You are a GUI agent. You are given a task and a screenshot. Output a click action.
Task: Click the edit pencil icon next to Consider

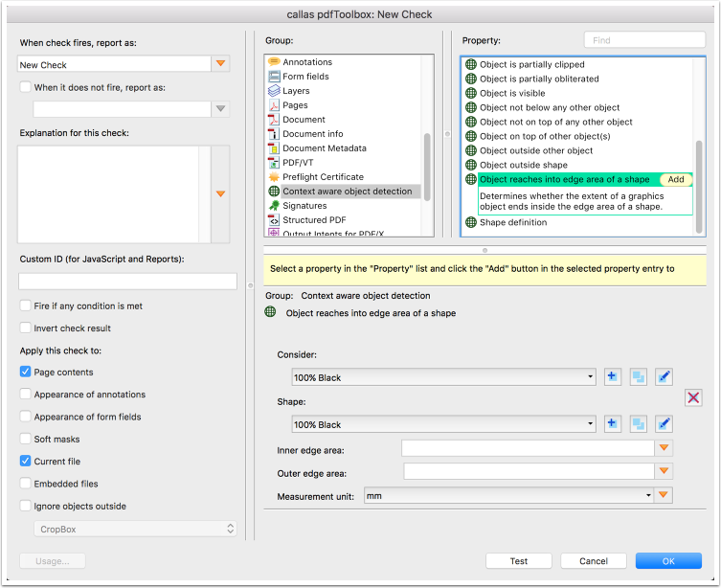664,377
